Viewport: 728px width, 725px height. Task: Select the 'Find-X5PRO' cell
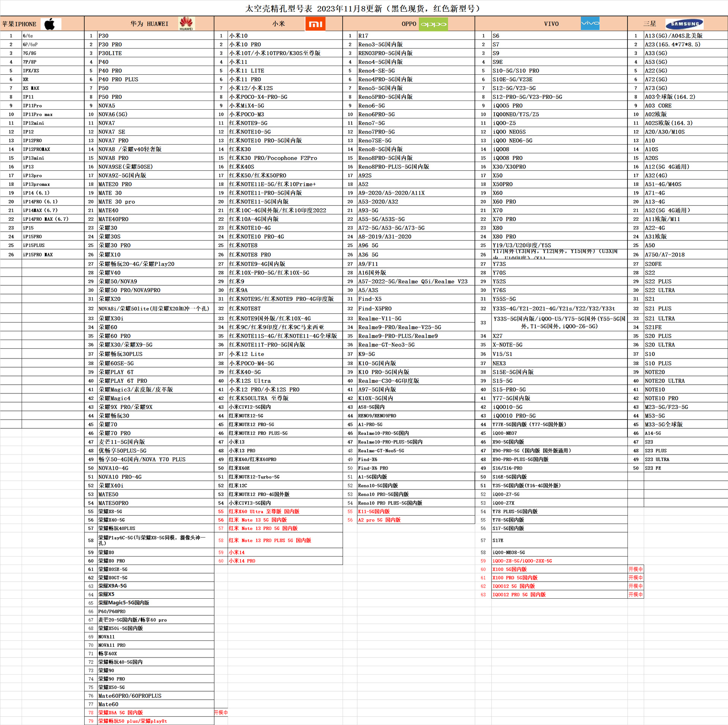click(416, 308)
